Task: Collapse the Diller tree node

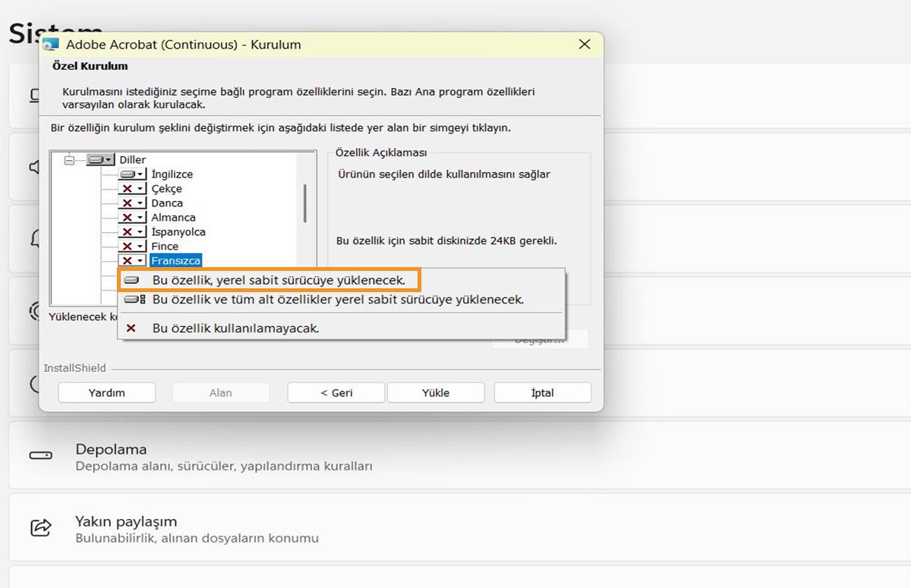Action: click(x=70, y=160)
